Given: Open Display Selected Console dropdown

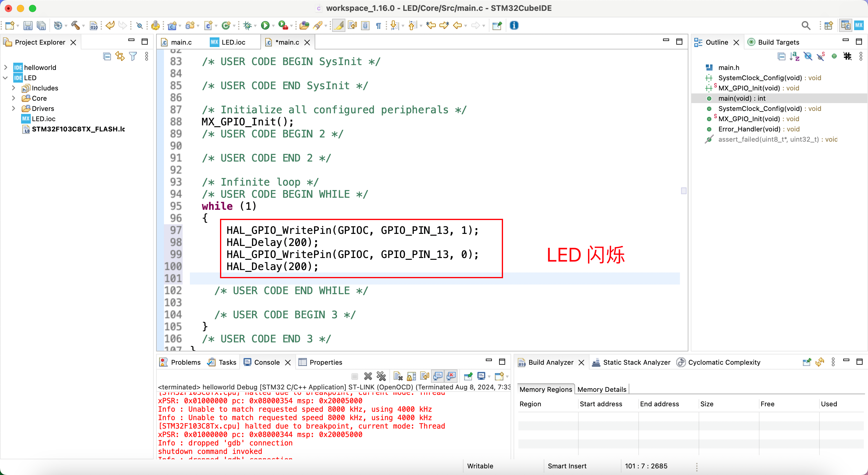Looking at the screenshot, I should coord(489,376).
